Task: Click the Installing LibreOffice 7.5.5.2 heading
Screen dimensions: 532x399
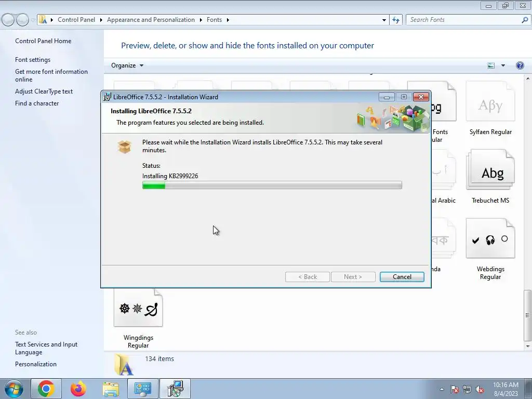Action: (151, 111)
